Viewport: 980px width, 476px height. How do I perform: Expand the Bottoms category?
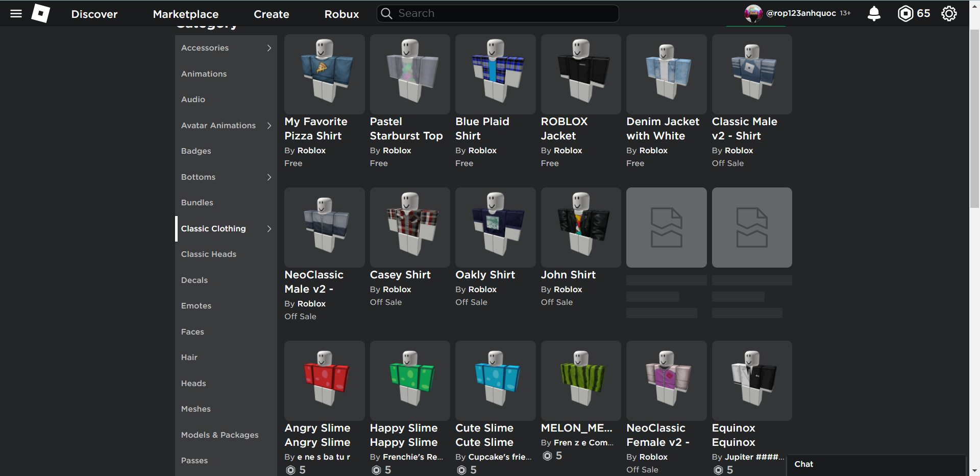coord(227,177)
